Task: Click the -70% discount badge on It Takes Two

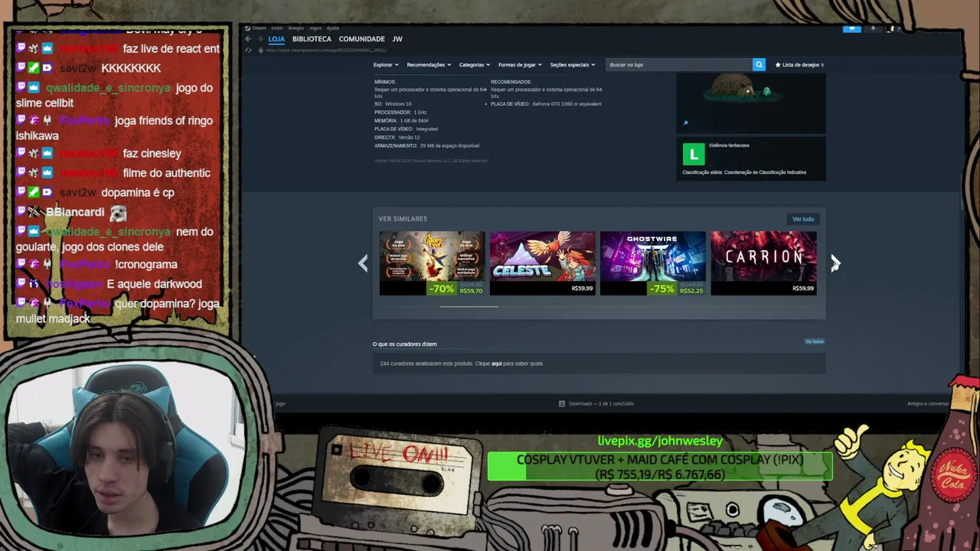Action: (x=442, y=289)
